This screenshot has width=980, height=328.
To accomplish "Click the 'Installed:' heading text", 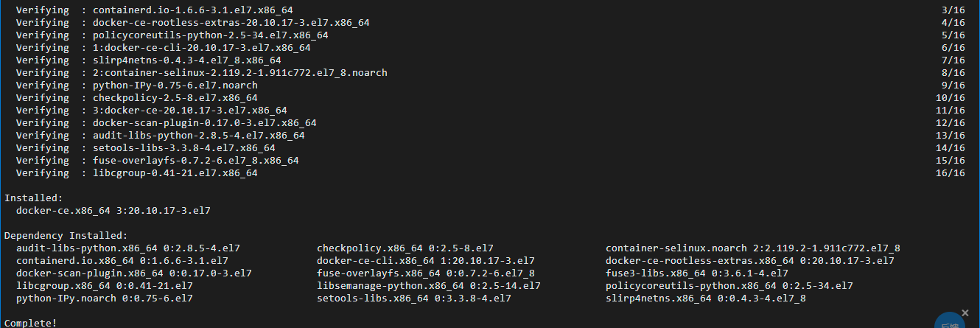I will [34, 198].
